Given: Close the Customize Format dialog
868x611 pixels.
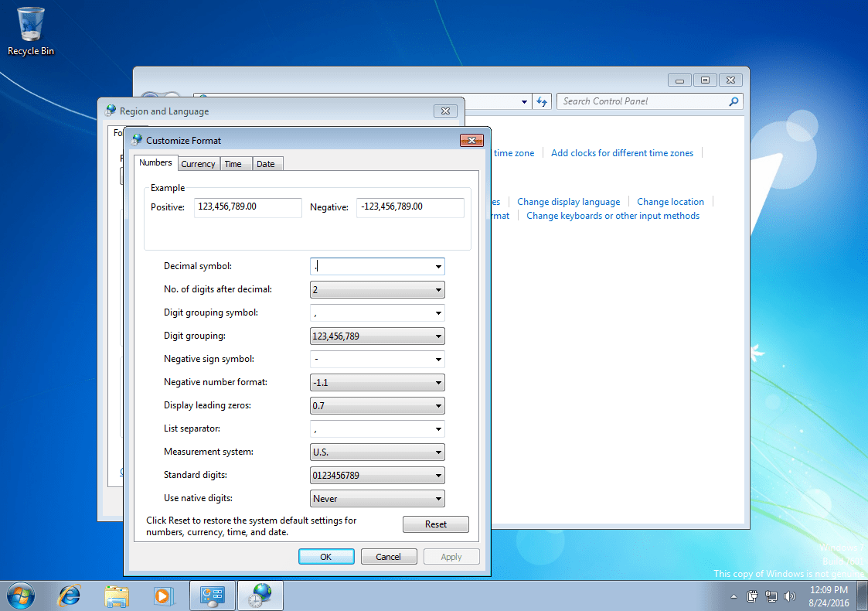Looking at the screenshot, I should coord(471,140).
